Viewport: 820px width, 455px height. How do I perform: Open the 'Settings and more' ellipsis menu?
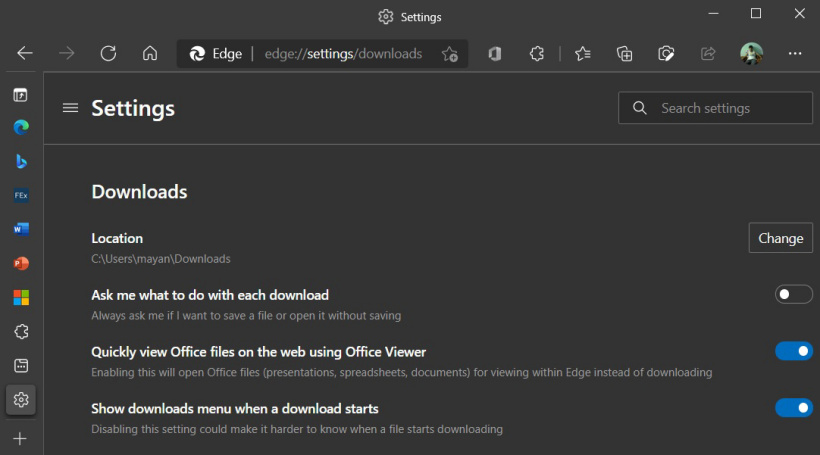click(795, 54)
